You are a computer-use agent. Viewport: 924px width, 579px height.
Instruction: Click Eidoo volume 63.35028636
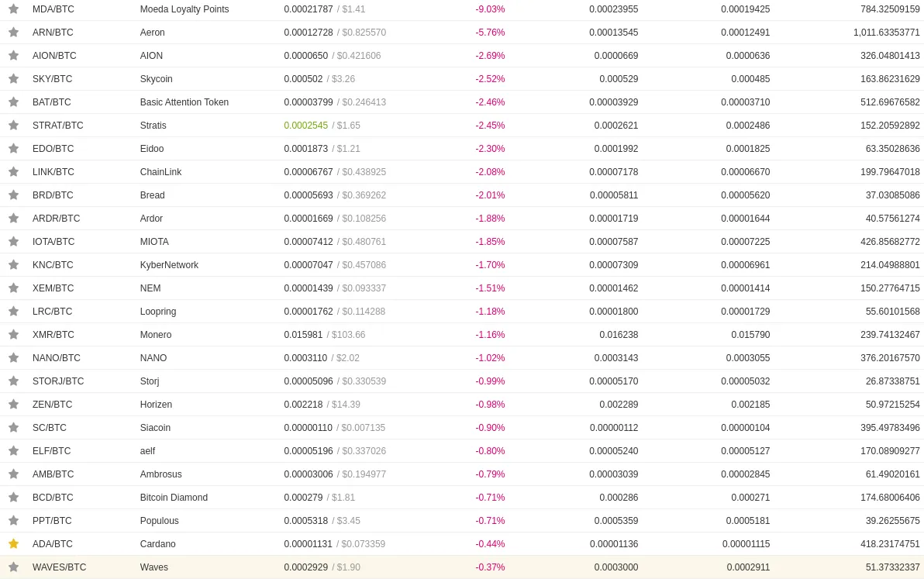893,148
